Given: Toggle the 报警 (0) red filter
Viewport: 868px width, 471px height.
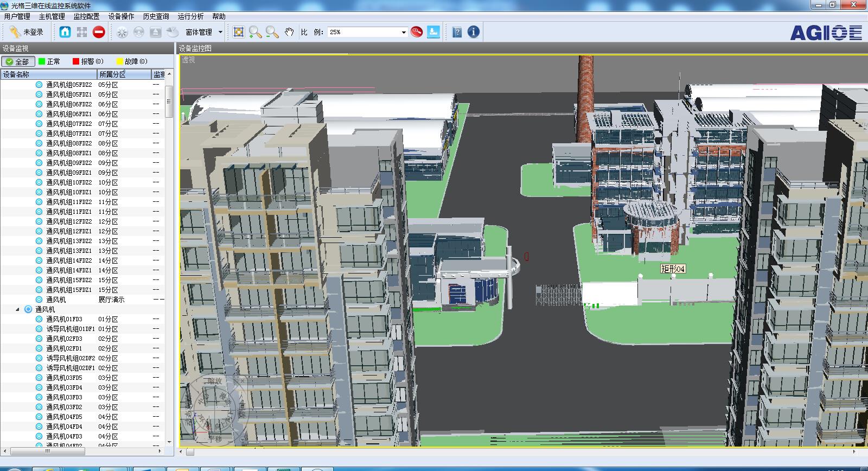Looking at the screenshot, I should pyautogui.click(x=88, y=61).
